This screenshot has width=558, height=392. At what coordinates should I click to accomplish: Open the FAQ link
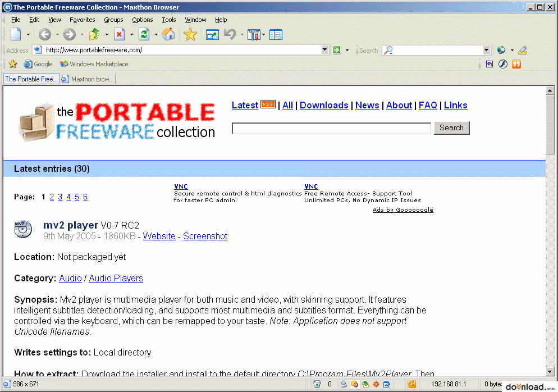(428, 106)
